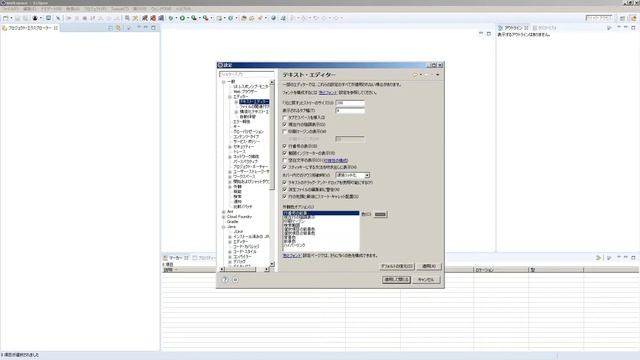Screen dimensions: 640x360
Task: Click the green Run icon in toolbar
Action: click(182, 18)
